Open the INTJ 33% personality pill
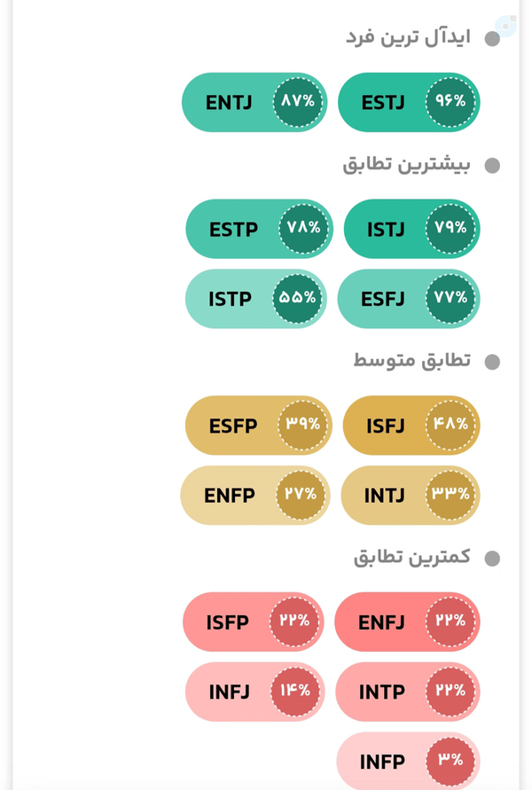 [411, 496]
